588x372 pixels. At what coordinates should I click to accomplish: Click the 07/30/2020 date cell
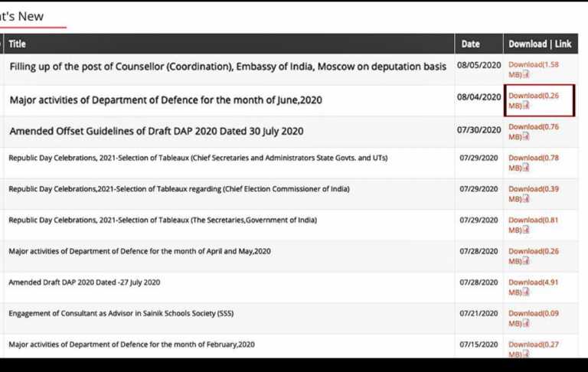click(479, 130)
